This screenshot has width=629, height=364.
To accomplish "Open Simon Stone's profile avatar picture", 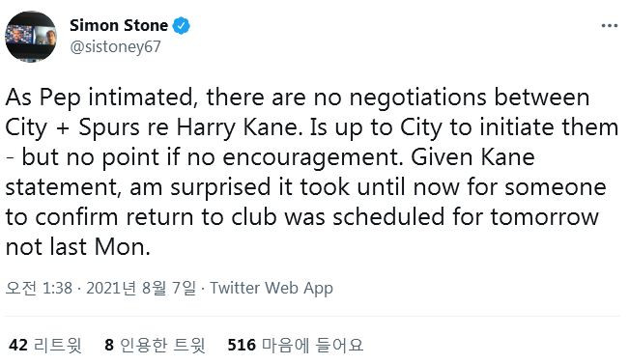I will click(x=31, y=37).
